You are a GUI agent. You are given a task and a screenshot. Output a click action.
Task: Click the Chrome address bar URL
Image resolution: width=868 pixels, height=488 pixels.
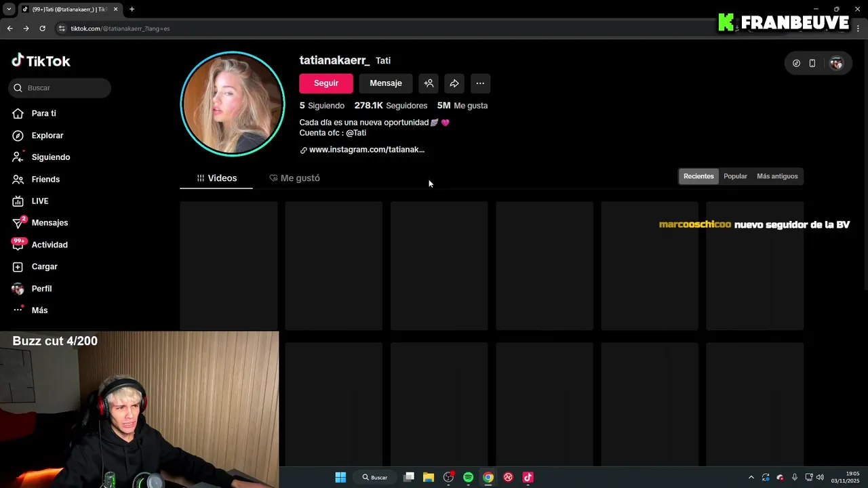(x=120, y=28)
